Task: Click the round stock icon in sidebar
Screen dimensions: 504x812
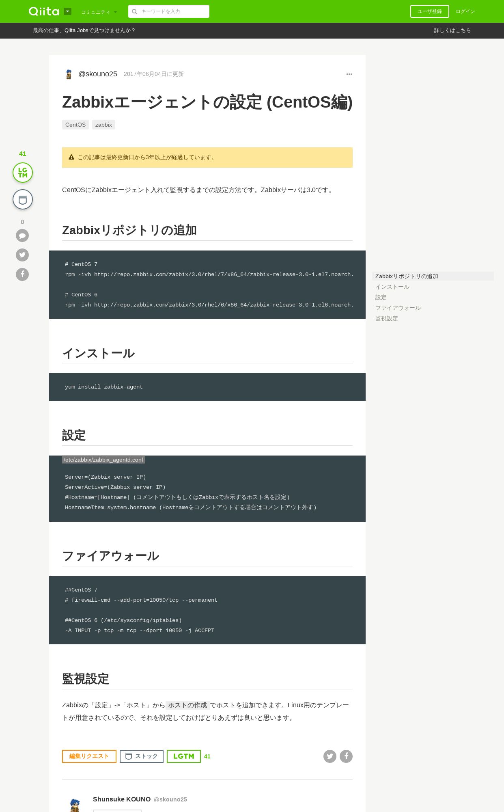Action: (x=23, y=199)
